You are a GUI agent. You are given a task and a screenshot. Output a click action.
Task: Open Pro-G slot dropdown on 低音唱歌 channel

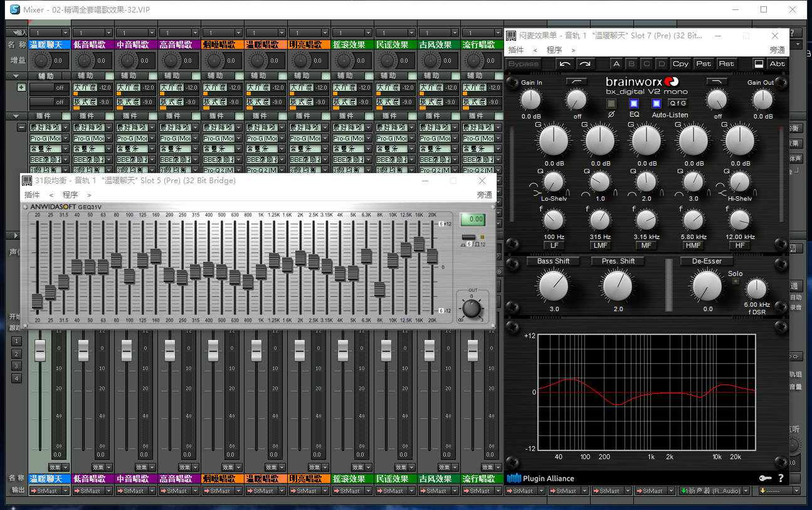108,138
